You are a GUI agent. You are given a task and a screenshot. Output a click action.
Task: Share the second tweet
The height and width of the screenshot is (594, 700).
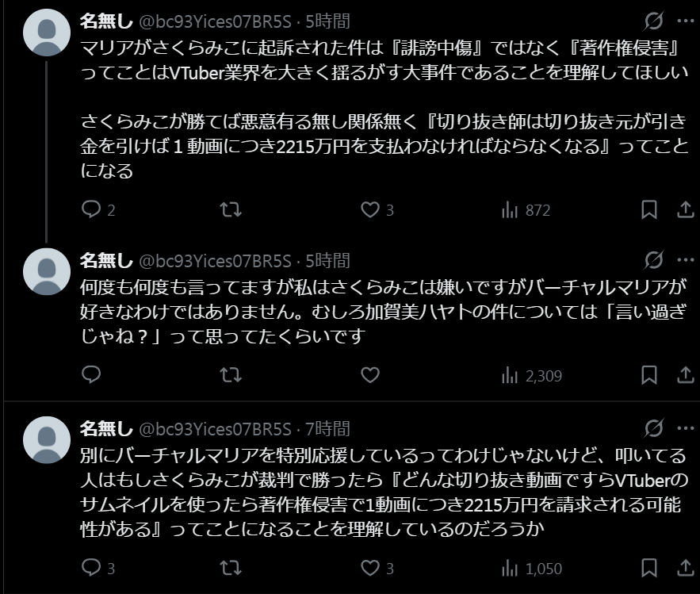click(x=684, y=375)
